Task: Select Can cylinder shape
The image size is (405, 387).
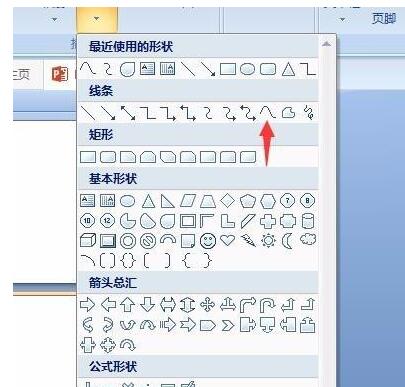Action: (308, 221)
